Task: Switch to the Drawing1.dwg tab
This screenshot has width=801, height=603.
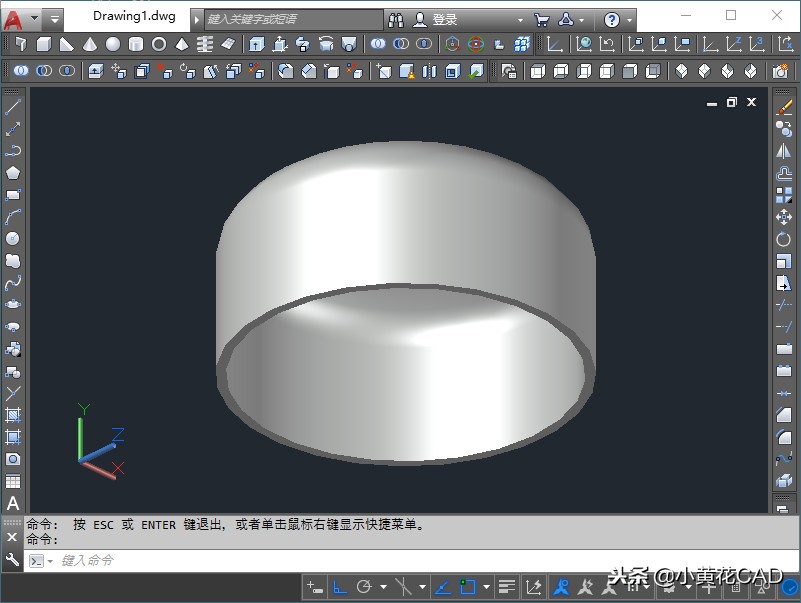Action: click(x=135, y=16)
